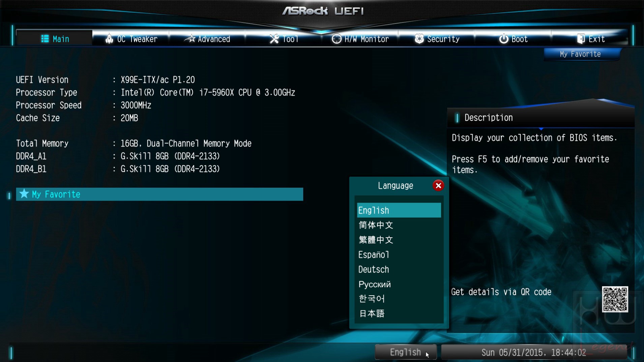Close the Language popup with red X

click(438, 185)
